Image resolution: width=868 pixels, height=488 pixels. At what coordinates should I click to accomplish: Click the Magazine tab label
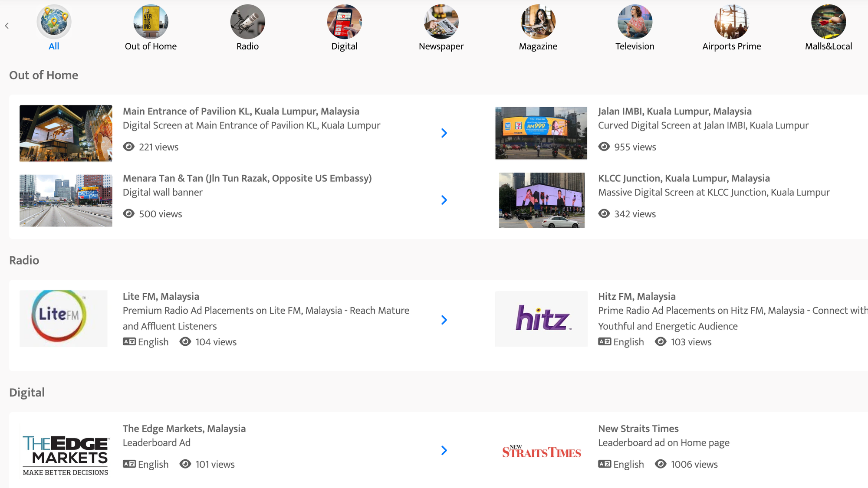click(538, 46)
